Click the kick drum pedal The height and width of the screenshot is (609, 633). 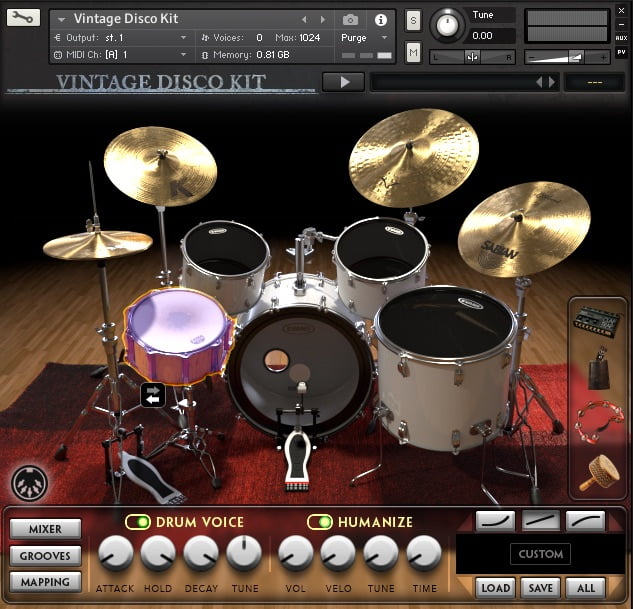(297, 460)
